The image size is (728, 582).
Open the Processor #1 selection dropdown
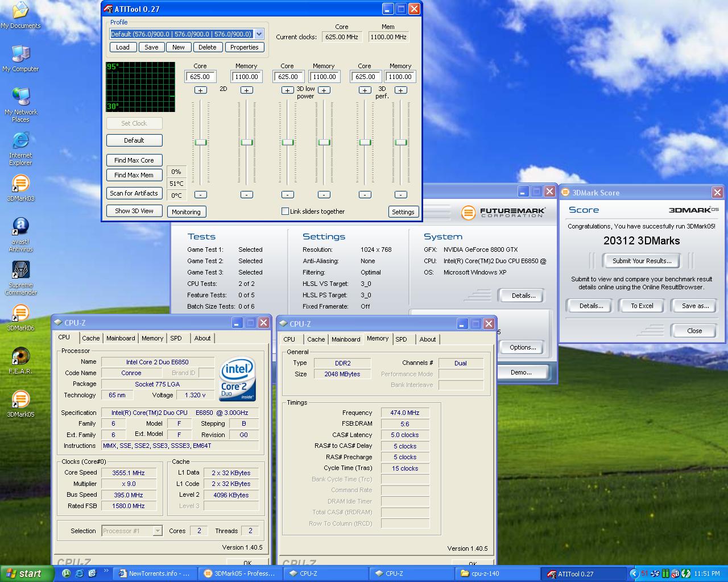tap(158, 531)
